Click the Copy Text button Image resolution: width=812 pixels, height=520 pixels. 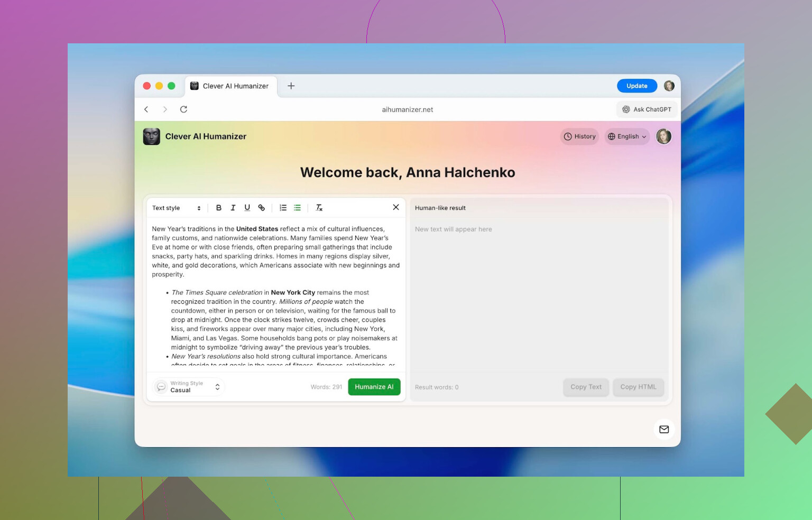586,387
